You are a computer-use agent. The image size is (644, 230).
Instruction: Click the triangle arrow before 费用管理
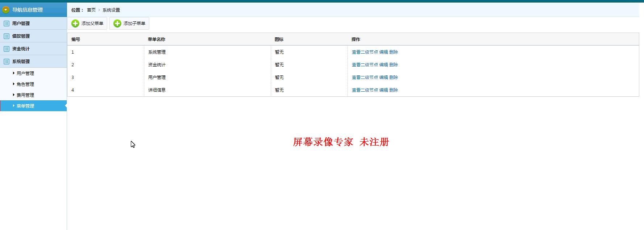14,95
